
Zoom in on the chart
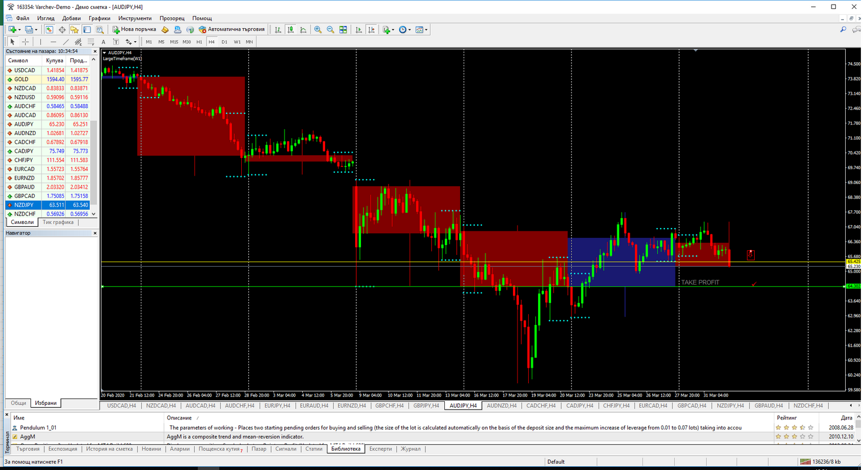(318, 29)
